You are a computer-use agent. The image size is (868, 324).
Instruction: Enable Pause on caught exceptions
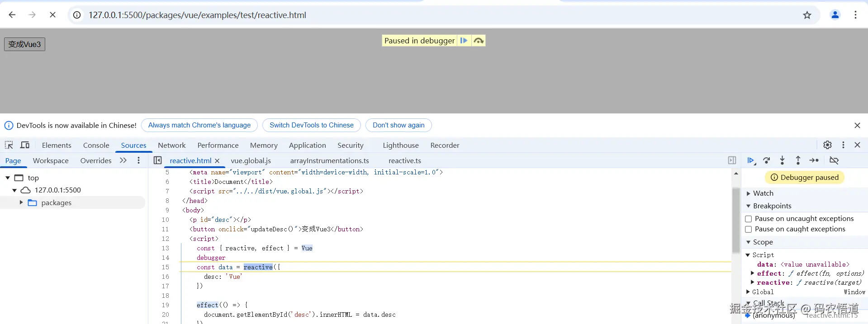[x=749, y=229]
